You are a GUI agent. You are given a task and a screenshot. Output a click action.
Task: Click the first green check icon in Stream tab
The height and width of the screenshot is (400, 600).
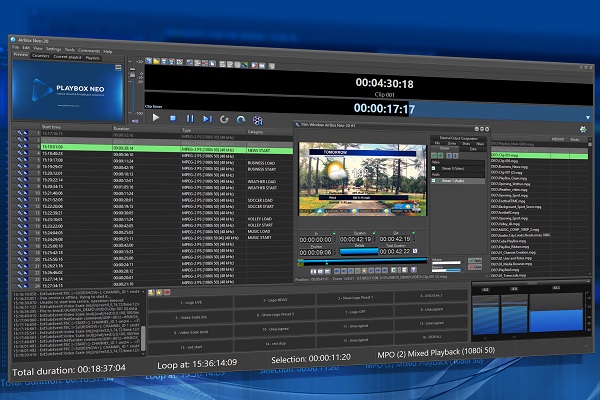pyautogui.click(x=434, y=155)
